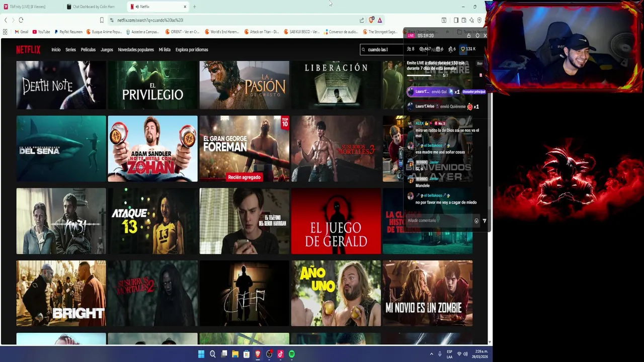Open El Gran George Foreman thumbnail
Screen dimensions: 644x362
[244, 149]
